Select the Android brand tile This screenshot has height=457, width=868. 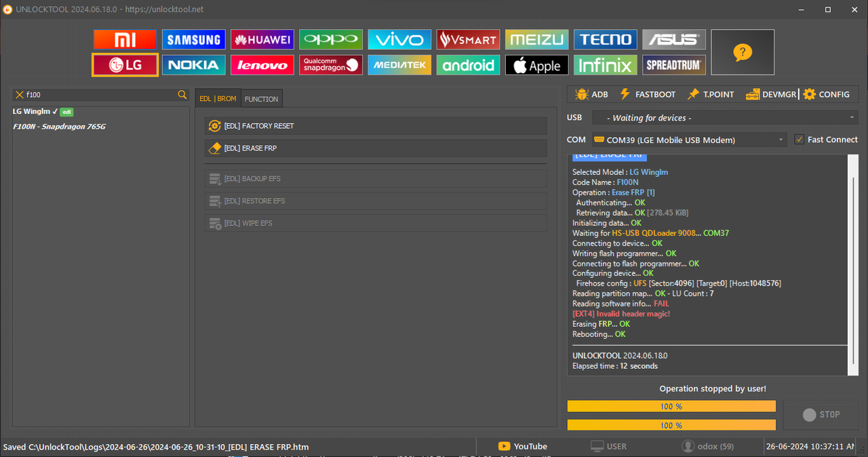coord(468,65)
